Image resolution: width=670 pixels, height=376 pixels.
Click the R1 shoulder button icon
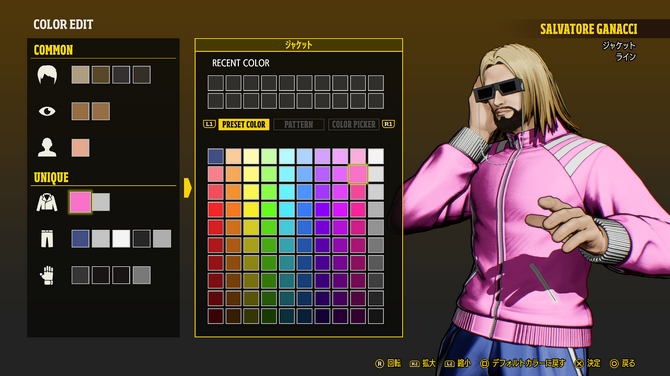click(388, 124)
